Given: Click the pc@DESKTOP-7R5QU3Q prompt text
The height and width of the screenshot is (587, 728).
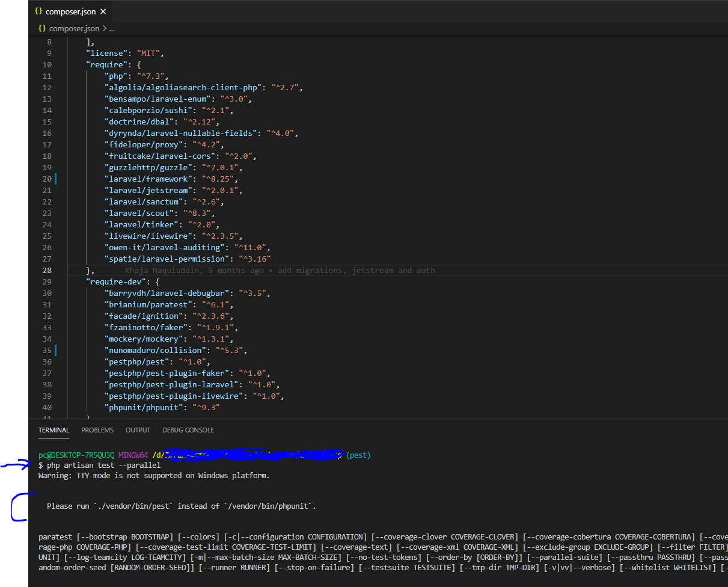Looking at the screenshot, I should 76,455.
